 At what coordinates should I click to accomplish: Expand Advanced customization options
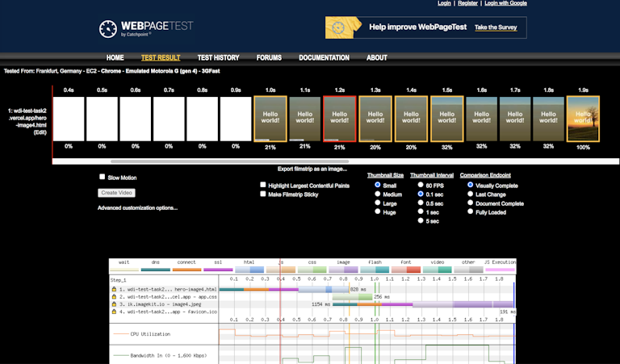coord(137,207)
